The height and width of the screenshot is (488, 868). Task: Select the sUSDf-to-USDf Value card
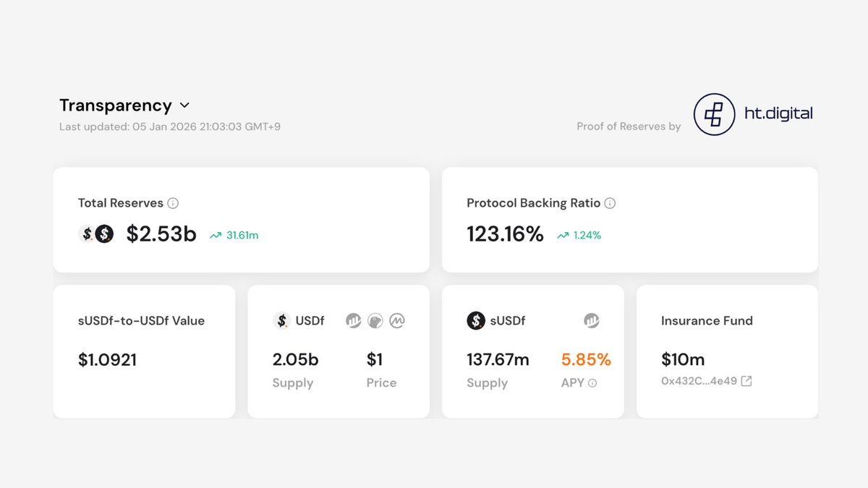point(144,351)
